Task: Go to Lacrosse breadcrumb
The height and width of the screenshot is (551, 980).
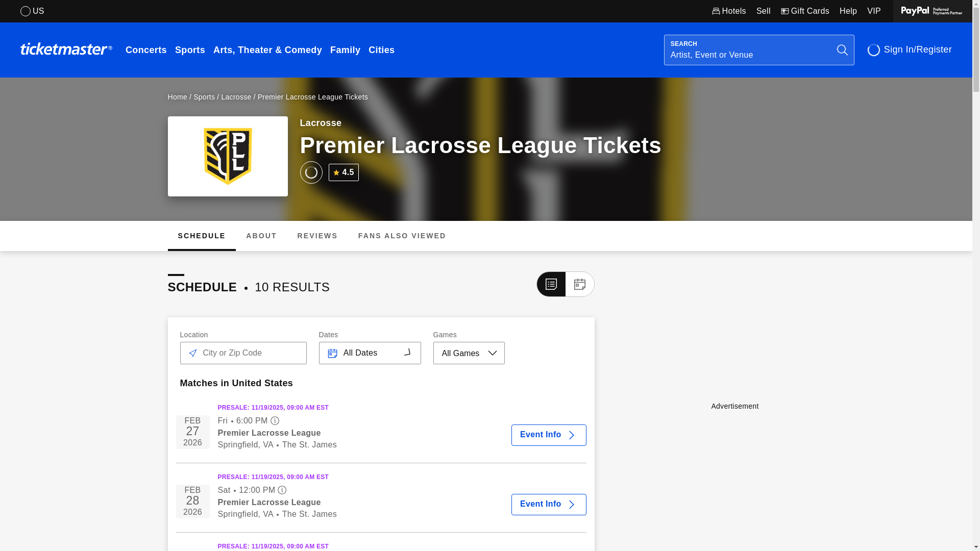Action: pos(236,97)
